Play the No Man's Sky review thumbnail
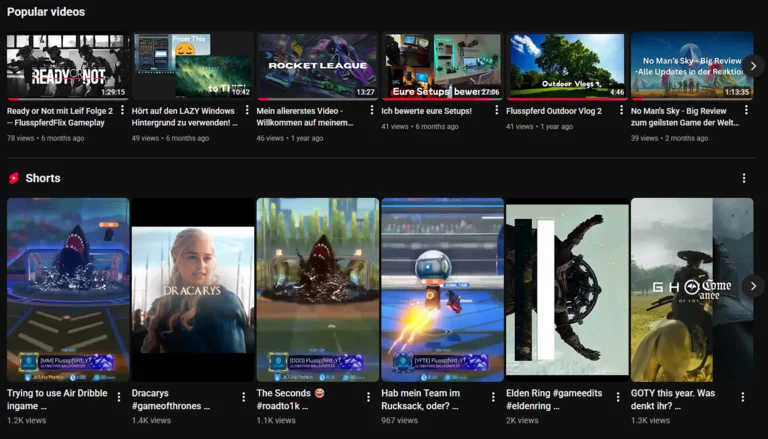Screen dimensions: 768x439 click(x=692, y=66)
